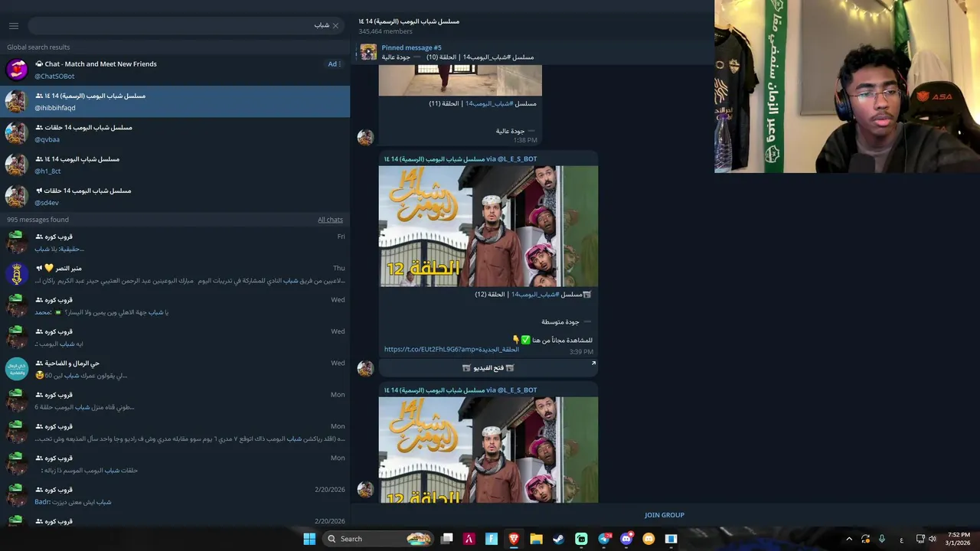
Task: Click the All chats filter link
Action: 330,220
